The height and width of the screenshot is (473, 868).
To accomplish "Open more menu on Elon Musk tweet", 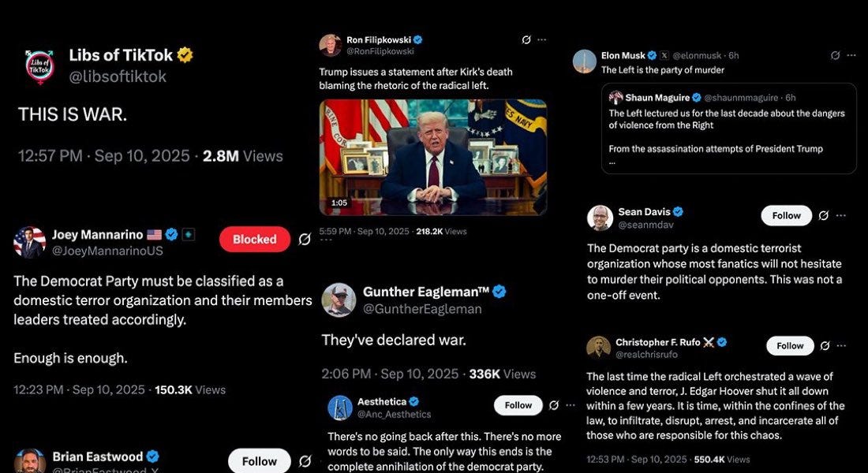I will pyautogui.click(x=851, y=55).
